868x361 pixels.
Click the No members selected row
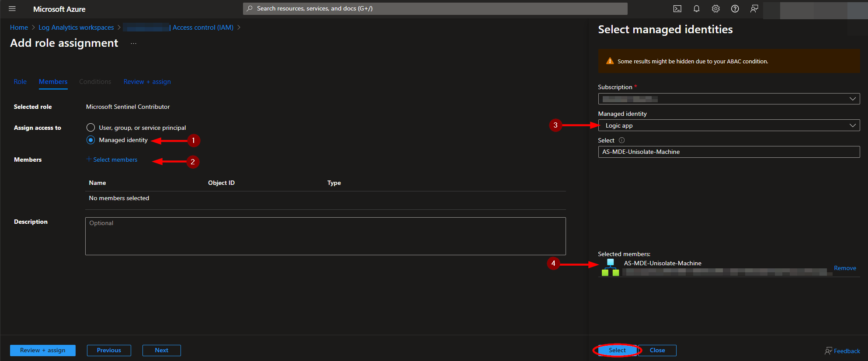326,198
